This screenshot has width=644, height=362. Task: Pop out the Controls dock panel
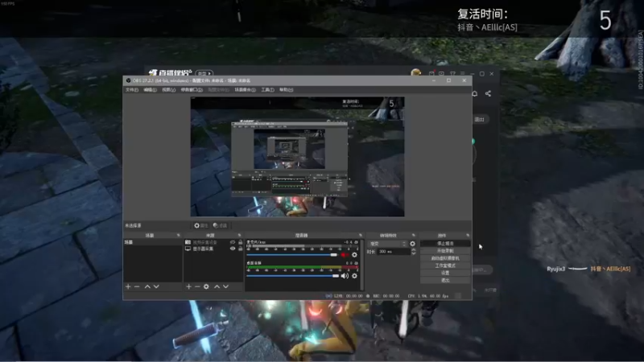pos(468,235)
